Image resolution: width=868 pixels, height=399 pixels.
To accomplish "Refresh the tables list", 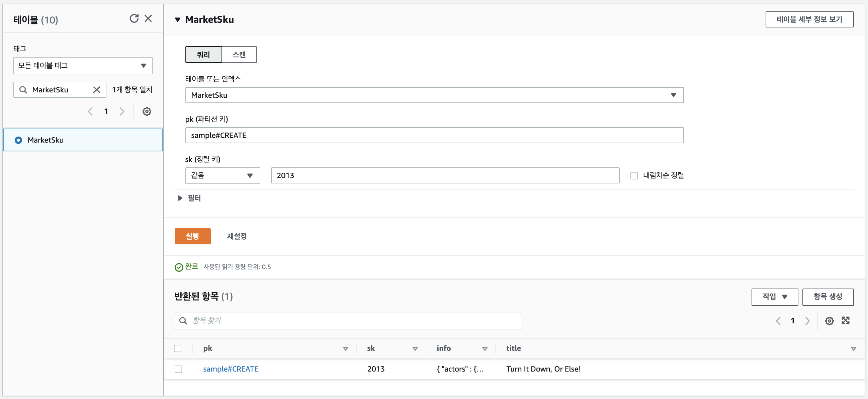I will tap(134, 18).
